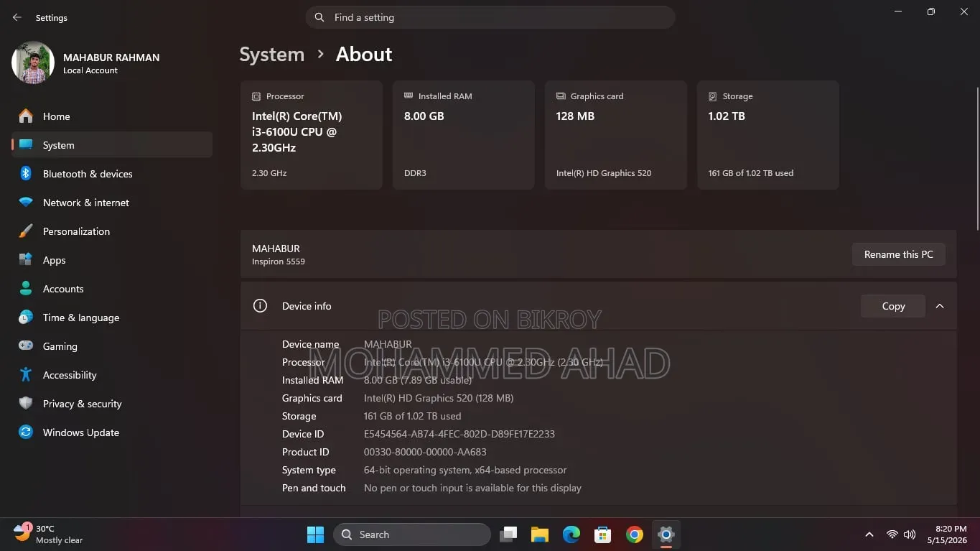This screenshot has width=980, height=551.
Task: Open the weather widget showing 30°C
Action: (x=49, y=534)
